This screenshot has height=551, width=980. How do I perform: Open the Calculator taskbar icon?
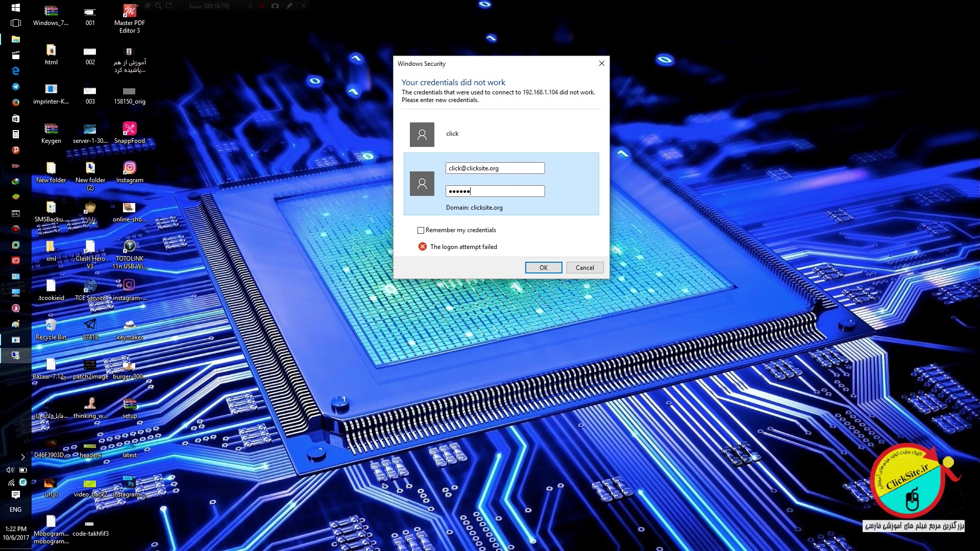pyautogui.click(x=15, y=134)
